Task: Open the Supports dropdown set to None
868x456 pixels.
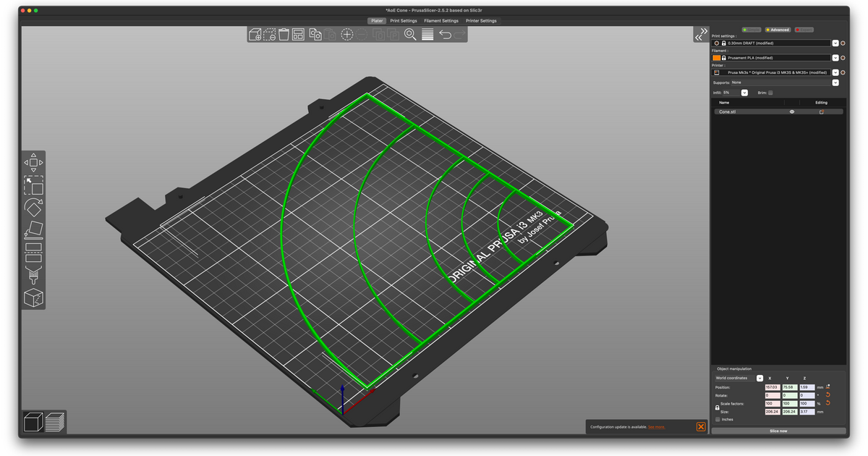Action: coord(835,83)
